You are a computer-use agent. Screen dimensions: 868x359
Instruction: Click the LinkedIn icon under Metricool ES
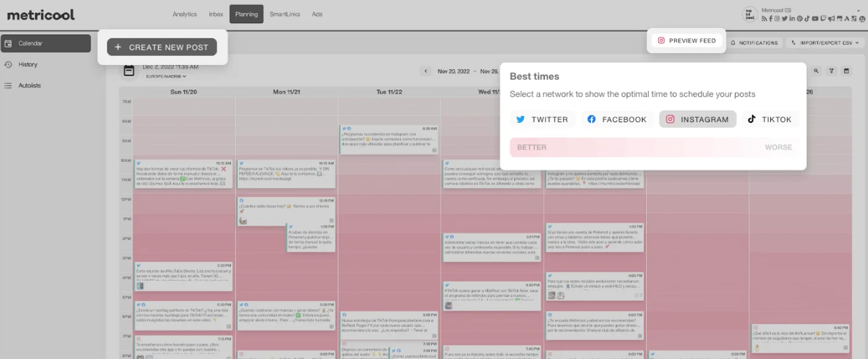pyautogui.click(x=792, y=18)
